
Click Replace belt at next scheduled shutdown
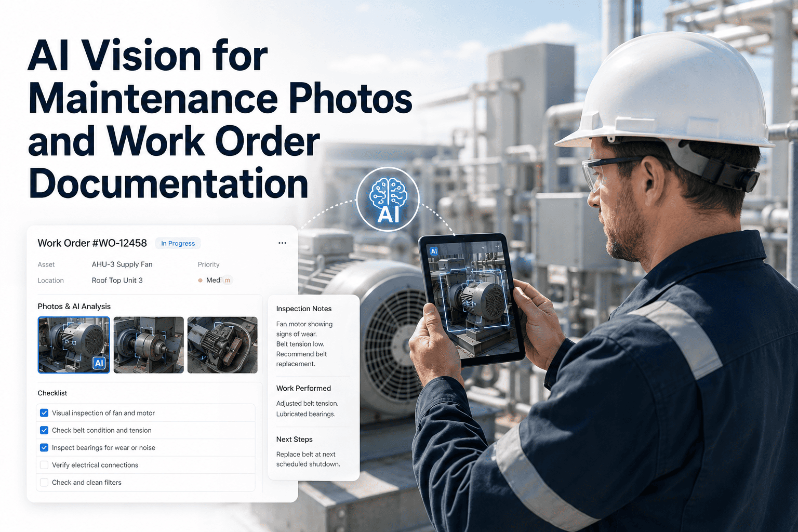308,459
